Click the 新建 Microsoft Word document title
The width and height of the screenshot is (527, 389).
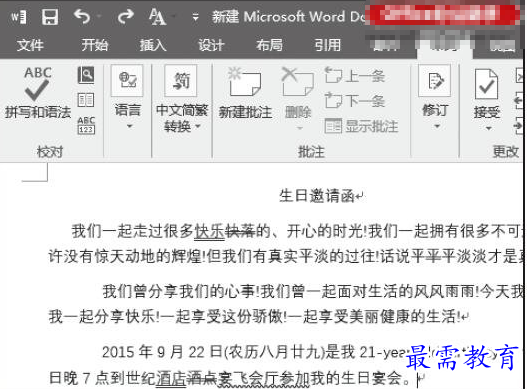coord(290,16)
